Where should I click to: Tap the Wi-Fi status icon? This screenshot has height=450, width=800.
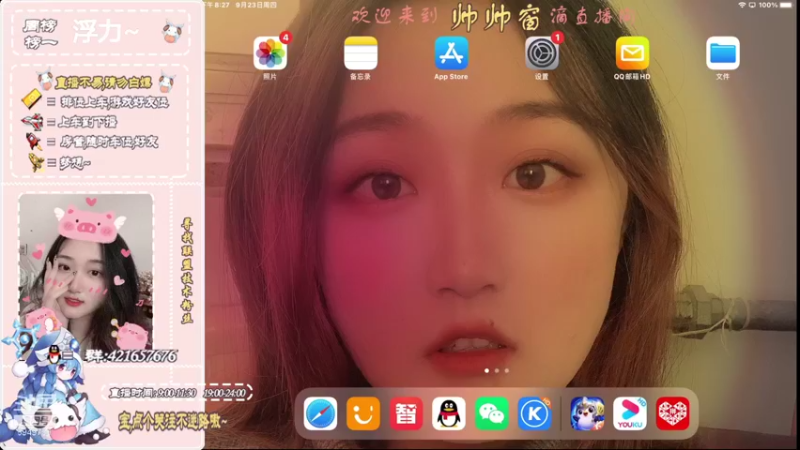tap(742, 5)
